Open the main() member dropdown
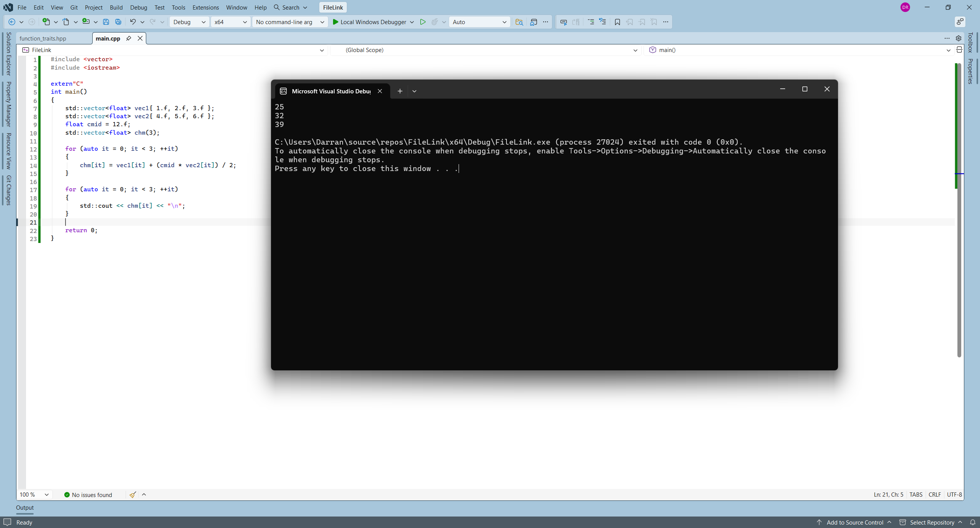 click(x=799, y=50)
